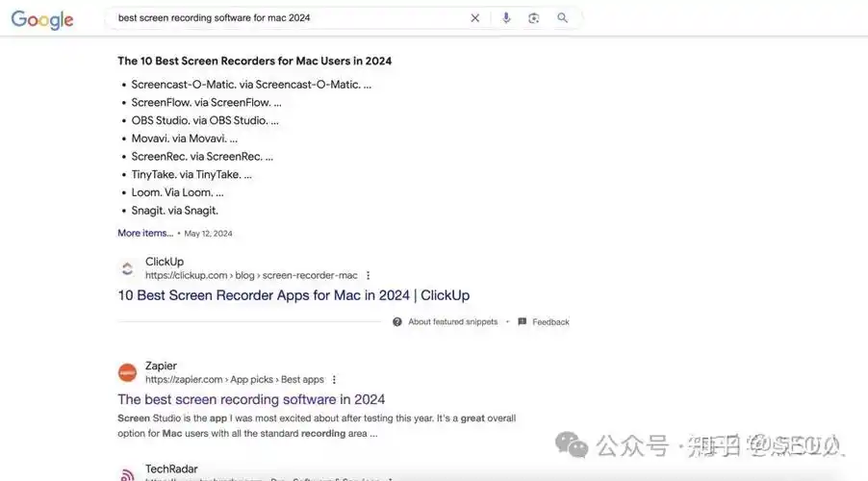
Task: Open 10 Best Screen Recorder Apps ClickUp result
Action: click(294, 295)
